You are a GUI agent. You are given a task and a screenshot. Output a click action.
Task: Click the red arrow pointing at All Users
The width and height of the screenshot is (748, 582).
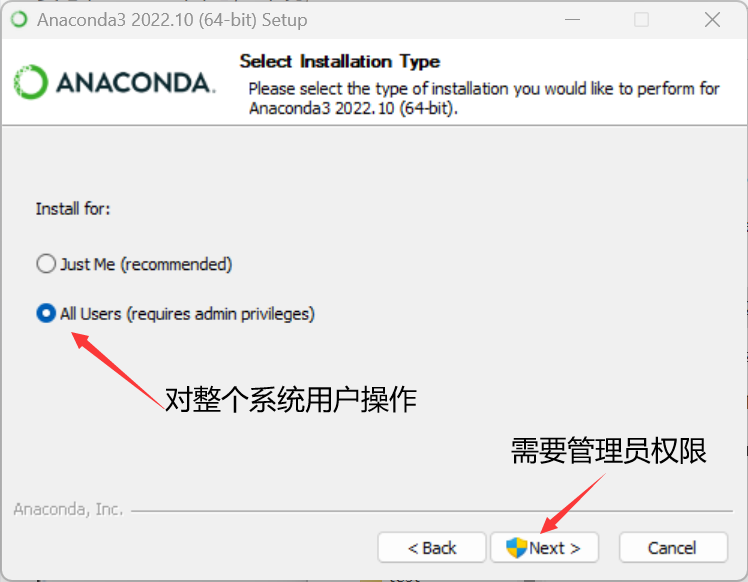[x=117, y=371]
